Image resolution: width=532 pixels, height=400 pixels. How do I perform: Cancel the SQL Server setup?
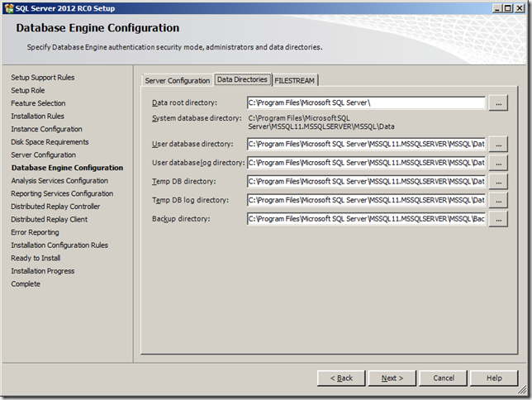pos(444,378)
